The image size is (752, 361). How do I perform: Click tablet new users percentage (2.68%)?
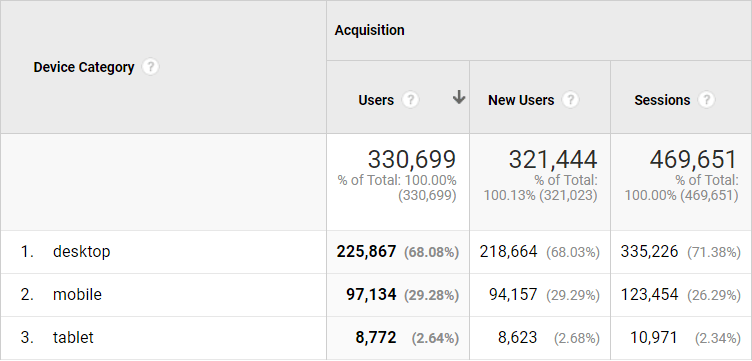tap(576, 338)
